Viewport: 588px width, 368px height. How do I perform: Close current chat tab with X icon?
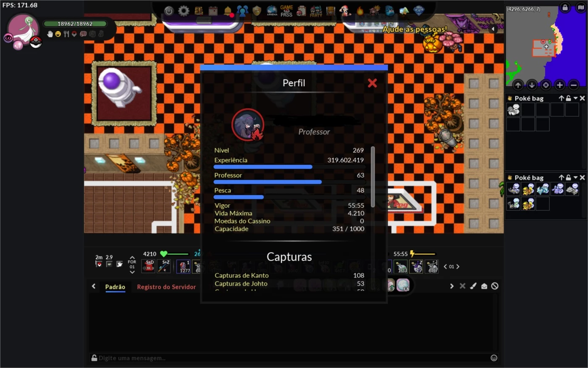pos(462,286)
